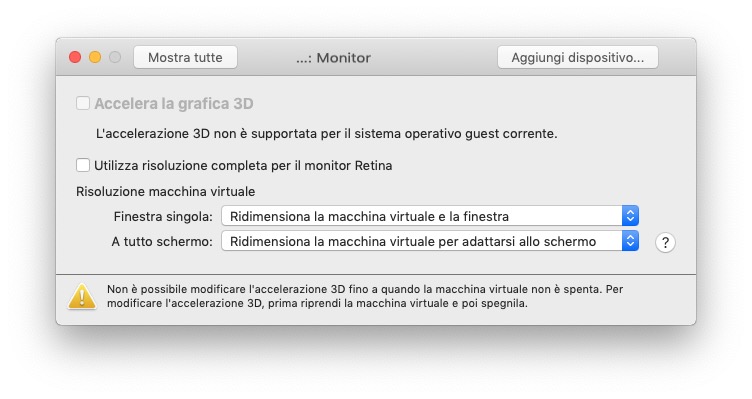Click the Finestra singola blue stepper arrows

click(x=630, y=216)
